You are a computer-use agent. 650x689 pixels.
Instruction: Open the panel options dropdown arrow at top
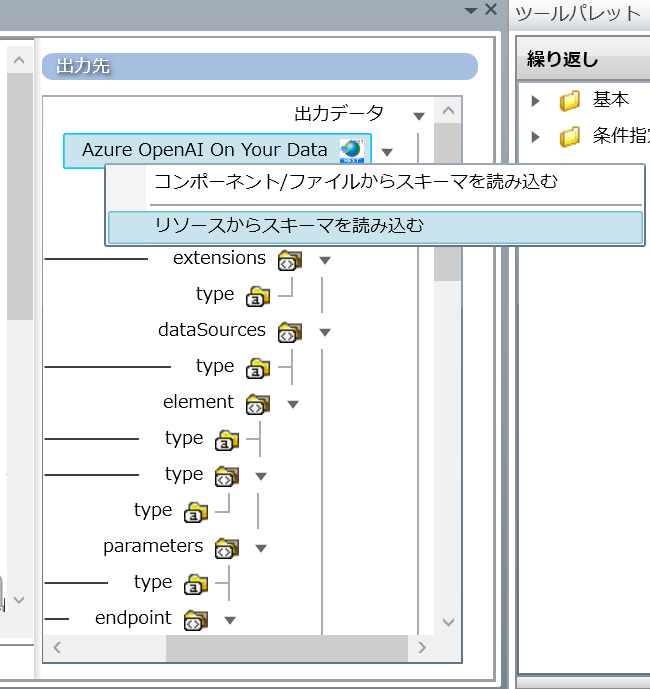click(471, 11)
